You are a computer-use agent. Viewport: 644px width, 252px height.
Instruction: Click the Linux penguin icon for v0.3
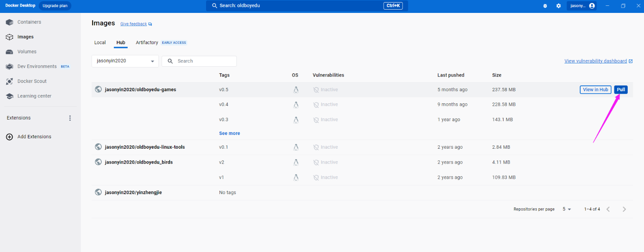(296, 120)
